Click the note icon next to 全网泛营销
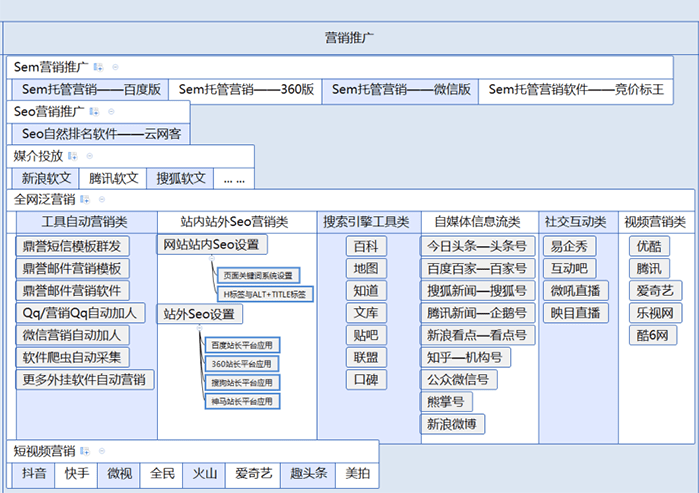 (x=85, y=199)
